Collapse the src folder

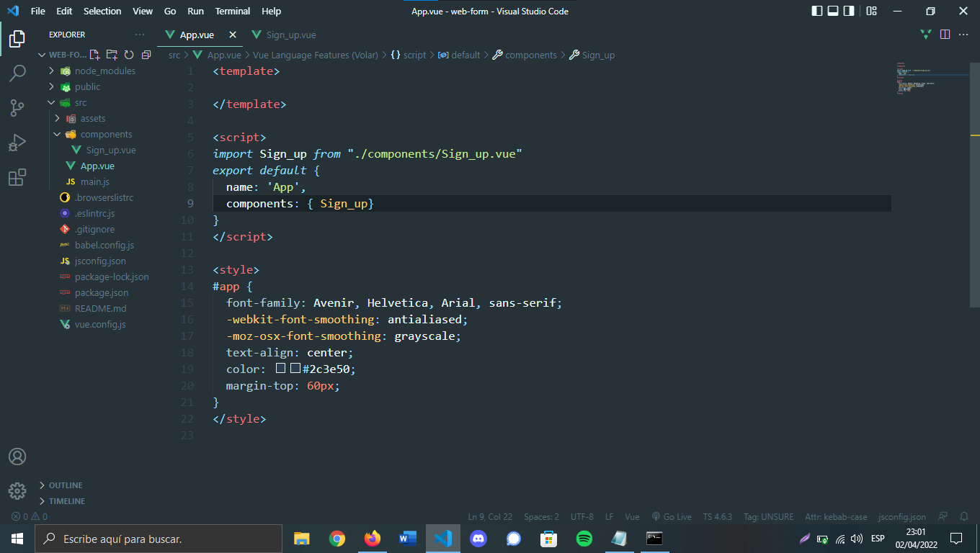(x=80, y=102)
